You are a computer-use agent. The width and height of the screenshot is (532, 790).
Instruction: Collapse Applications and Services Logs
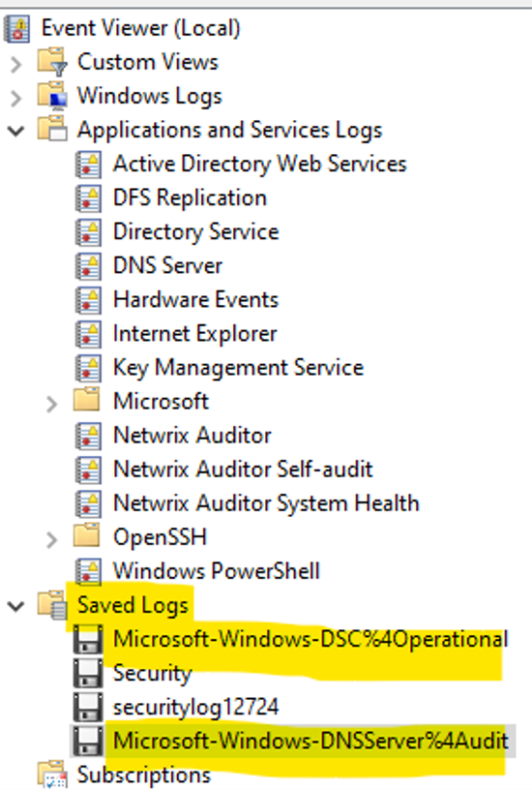tap(16, 132)
